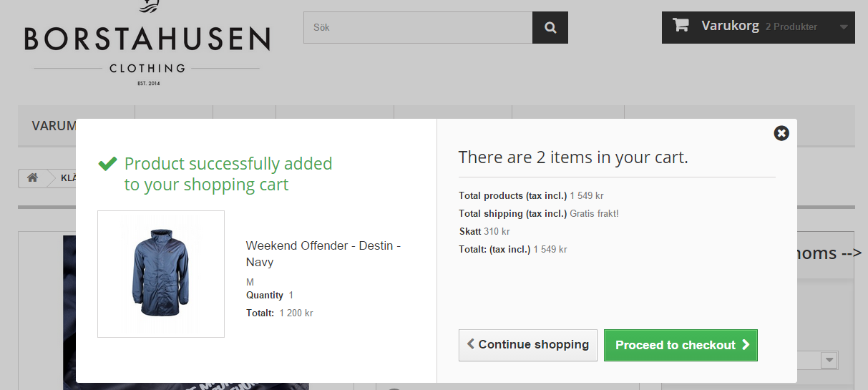Click the shopping cart icon
This screenshot has height=390, width=868.
pyautogui.click(x=681, y=26)
